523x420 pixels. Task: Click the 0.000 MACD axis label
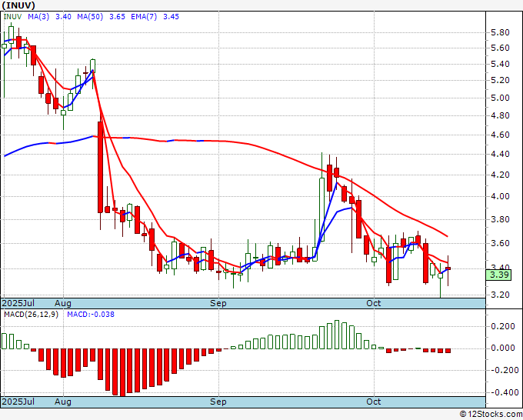click(x=503, y=348)
